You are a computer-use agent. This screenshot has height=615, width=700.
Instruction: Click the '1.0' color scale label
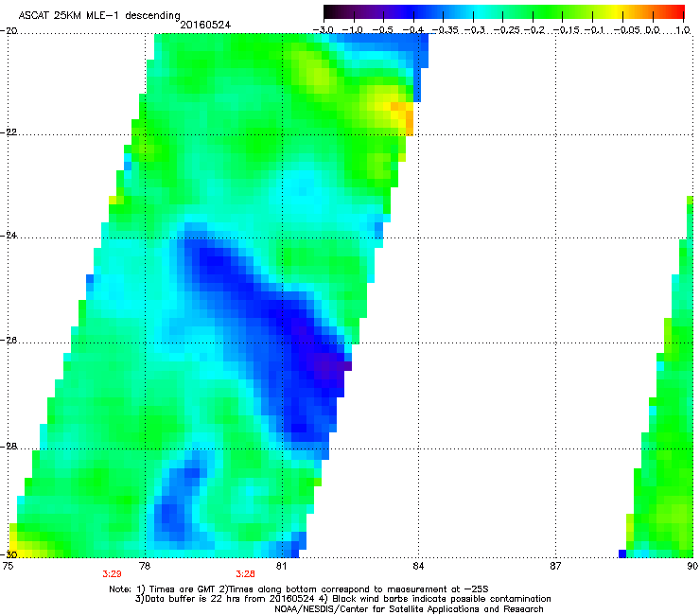683,30
